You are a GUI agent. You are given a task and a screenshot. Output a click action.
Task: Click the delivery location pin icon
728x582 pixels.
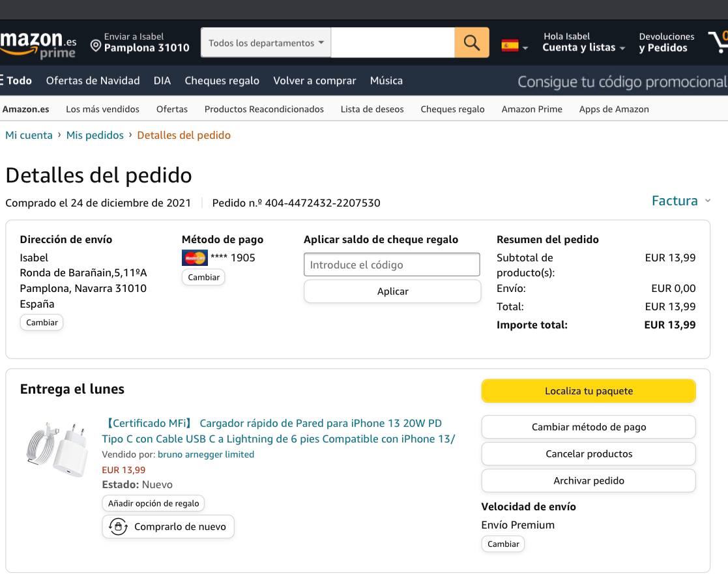[x=96, y=46]
